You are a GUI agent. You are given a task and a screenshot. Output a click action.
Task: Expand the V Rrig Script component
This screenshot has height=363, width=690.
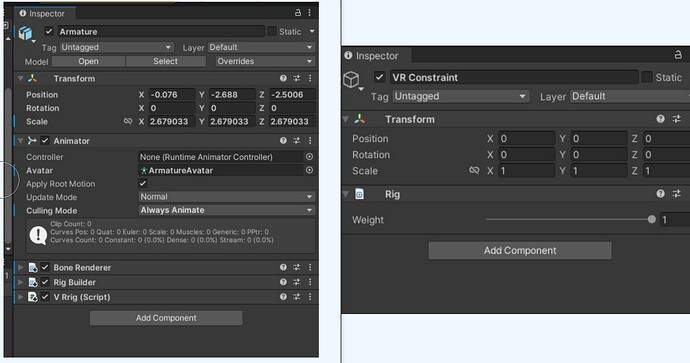[x=20, y=297]
